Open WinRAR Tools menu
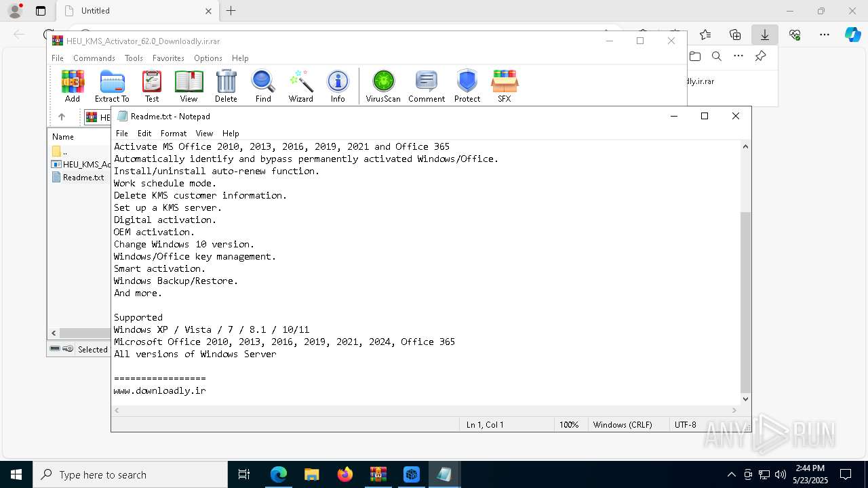The image size is (868, 488). click(x=134, y=58)
